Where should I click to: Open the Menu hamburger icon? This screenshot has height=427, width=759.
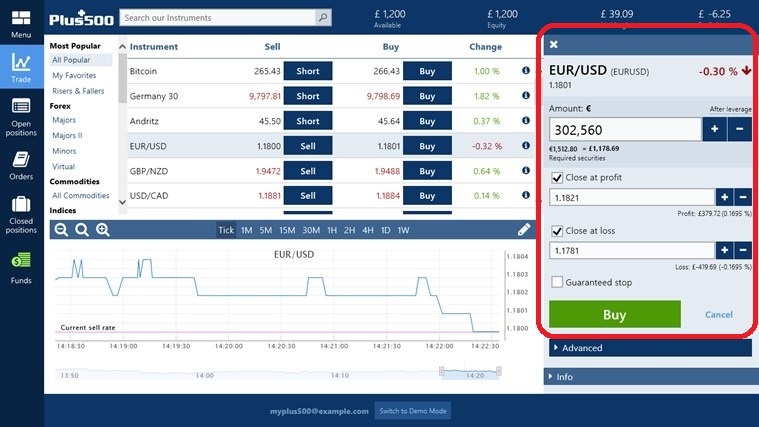(21, 20)
